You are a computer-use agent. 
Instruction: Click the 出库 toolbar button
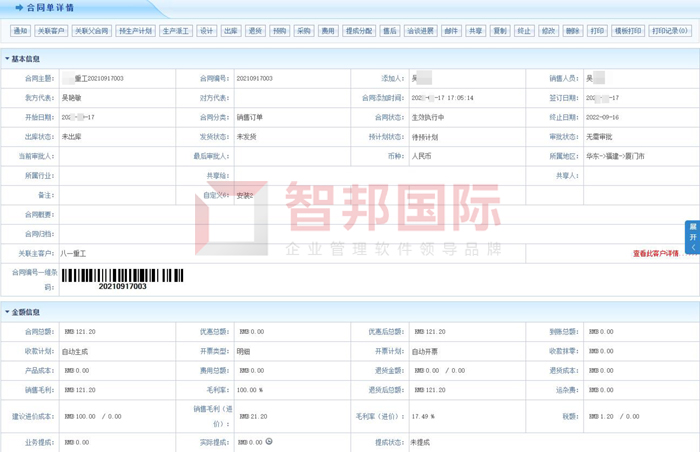[231, 31]
